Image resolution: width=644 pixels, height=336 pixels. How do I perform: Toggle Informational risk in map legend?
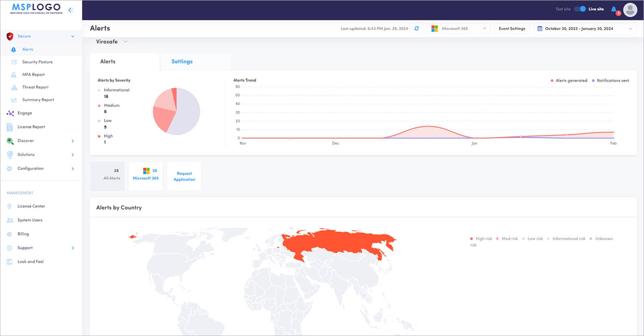(x=566, y=239)
